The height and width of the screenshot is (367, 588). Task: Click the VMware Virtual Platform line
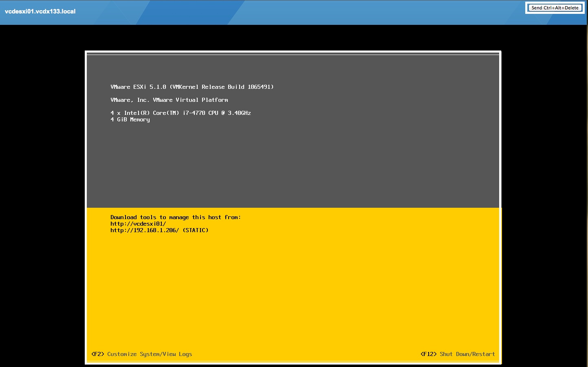[x=190, y=100]
